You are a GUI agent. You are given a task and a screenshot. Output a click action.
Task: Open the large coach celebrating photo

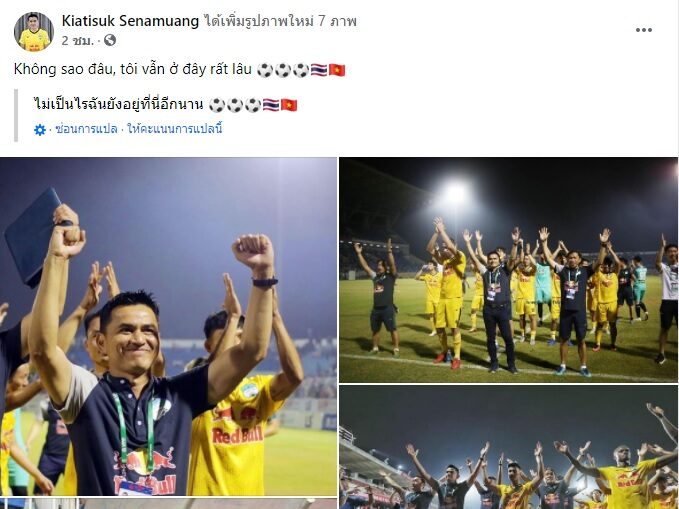pos(168,327)
